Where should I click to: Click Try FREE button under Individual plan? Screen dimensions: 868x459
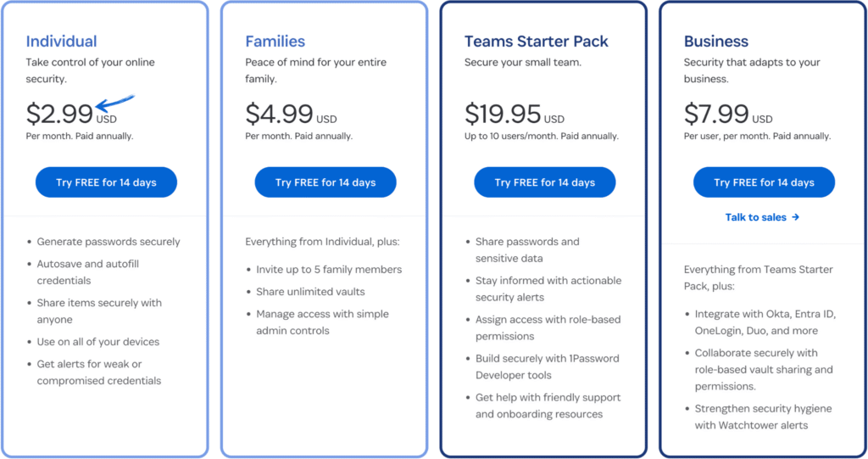click(106, 182)
